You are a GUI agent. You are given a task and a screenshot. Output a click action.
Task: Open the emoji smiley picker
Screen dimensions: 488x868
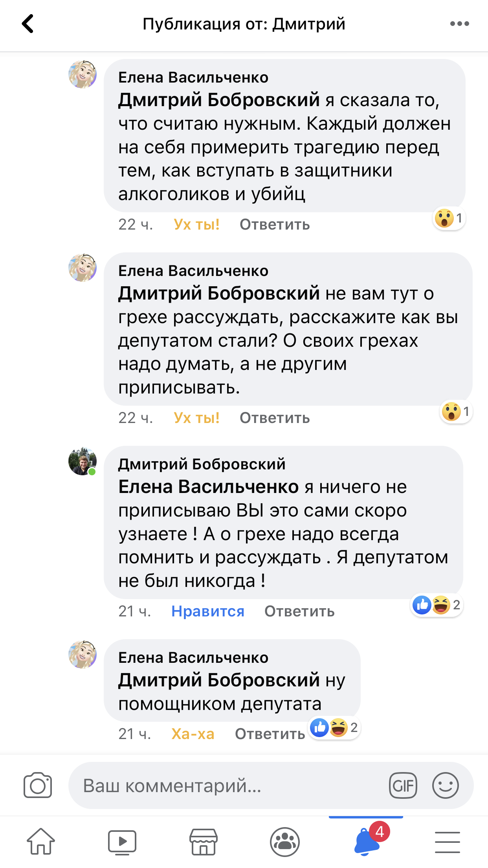[x=445, y=785]
